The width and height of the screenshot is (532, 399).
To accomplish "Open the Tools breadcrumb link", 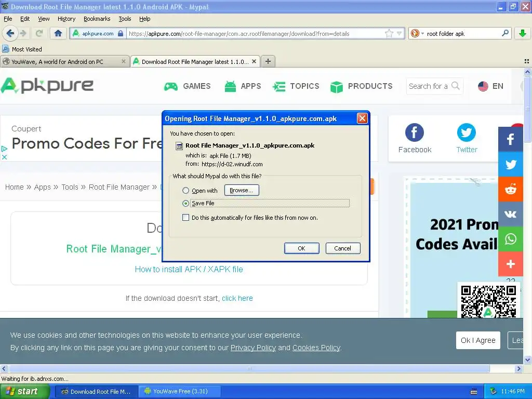I will pos(70,187).
